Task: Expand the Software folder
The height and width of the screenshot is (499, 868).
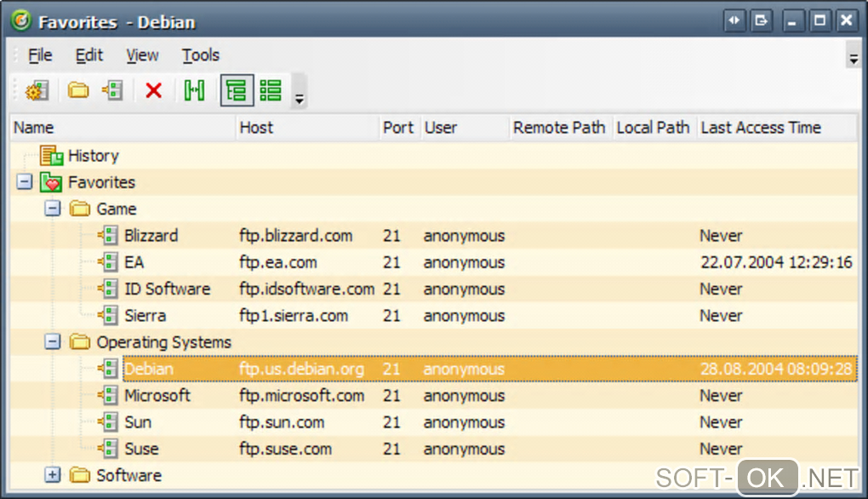Action: click(53, 475)
